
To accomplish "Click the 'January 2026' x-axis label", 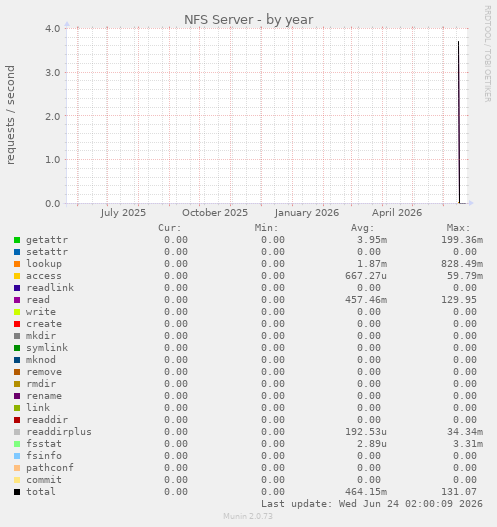I will pyautogui.click(x=307, y=213).
